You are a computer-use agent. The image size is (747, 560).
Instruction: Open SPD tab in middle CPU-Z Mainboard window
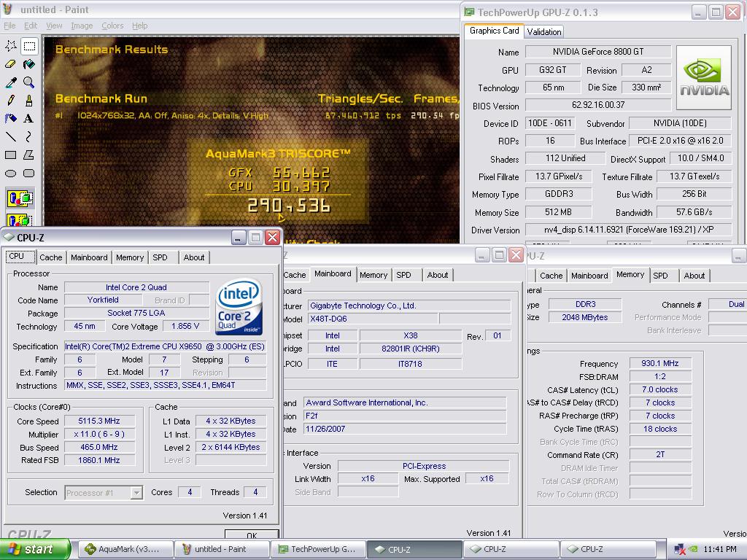(403, 275)
